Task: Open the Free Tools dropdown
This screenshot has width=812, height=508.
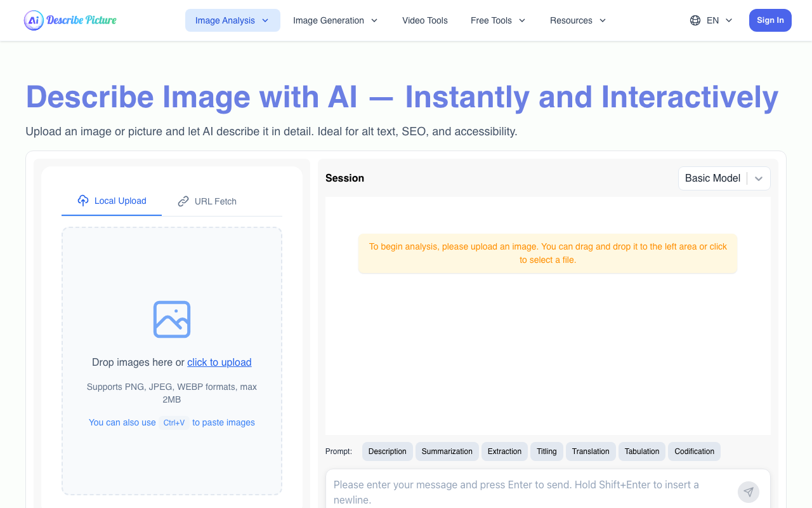Action: 498,20
